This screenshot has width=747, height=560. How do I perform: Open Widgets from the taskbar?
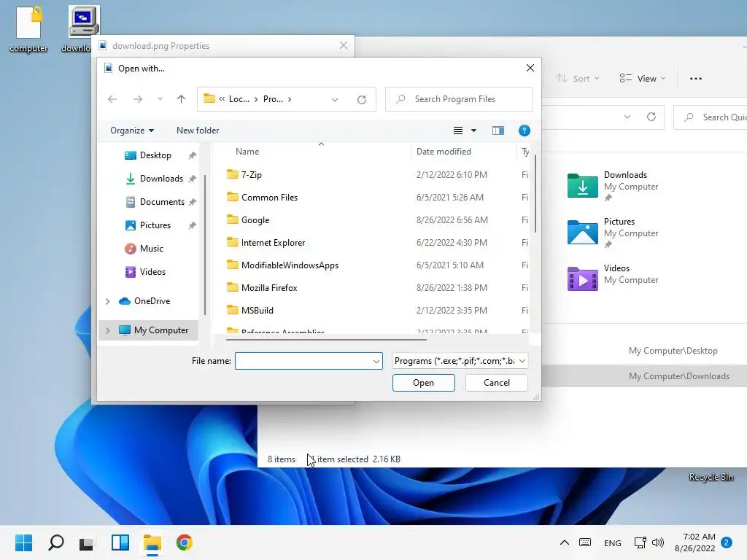[120, 542]
